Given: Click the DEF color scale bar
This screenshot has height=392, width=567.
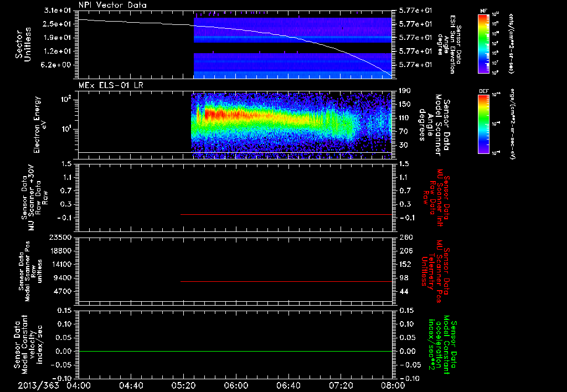Looking at the screenshot, I should (x=484, y=123).
